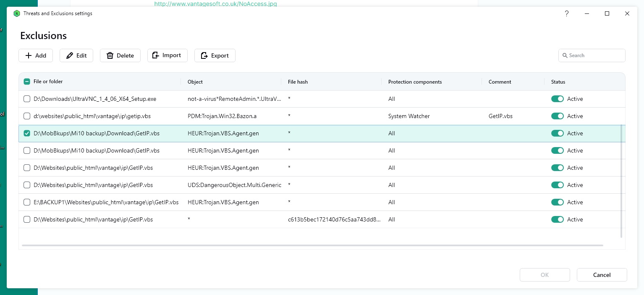The width and height of the screenshot is (644, 295).
Task: Toggle the select-all checkbox in header
Action: pos(27,82)
